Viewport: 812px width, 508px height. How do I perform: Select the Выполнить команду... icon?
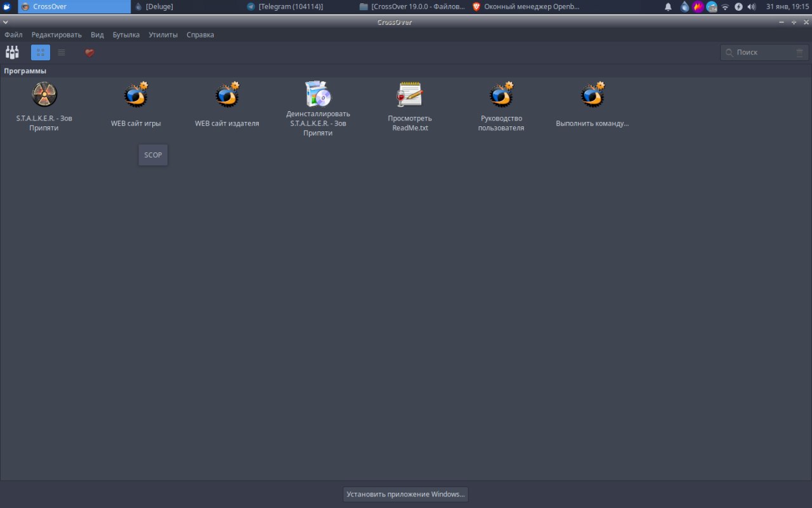(x=593, y=95)
